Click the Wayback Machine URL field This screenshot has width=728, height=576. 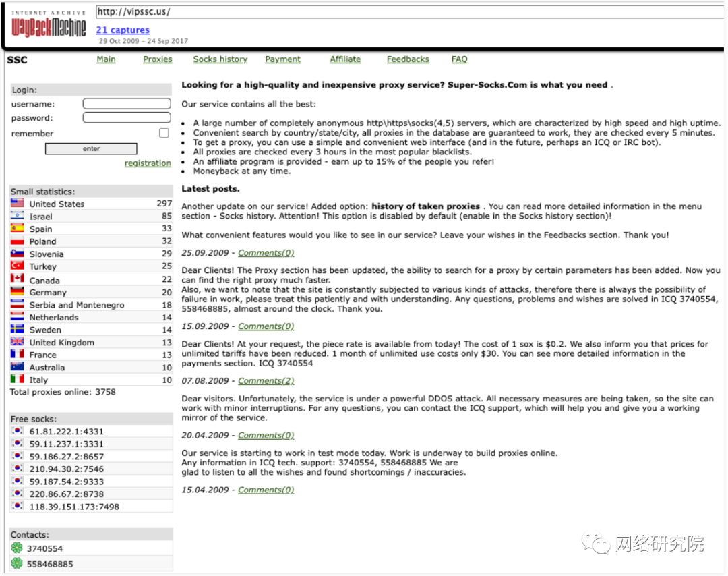pyautogui.click(x=404, y=12)
